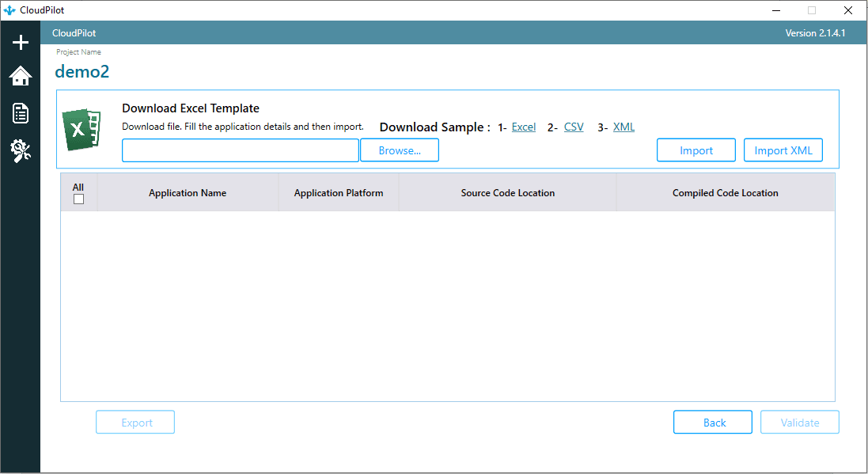Select the Application Platform column header
This screenshot has width=868, height=474.
pos(339,193)
